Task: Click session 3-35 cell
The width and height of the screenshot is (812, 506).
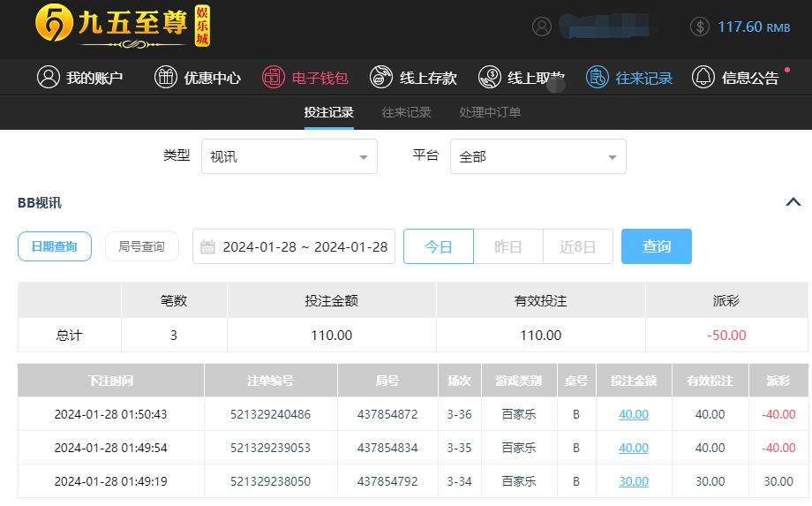Action: 459,448
